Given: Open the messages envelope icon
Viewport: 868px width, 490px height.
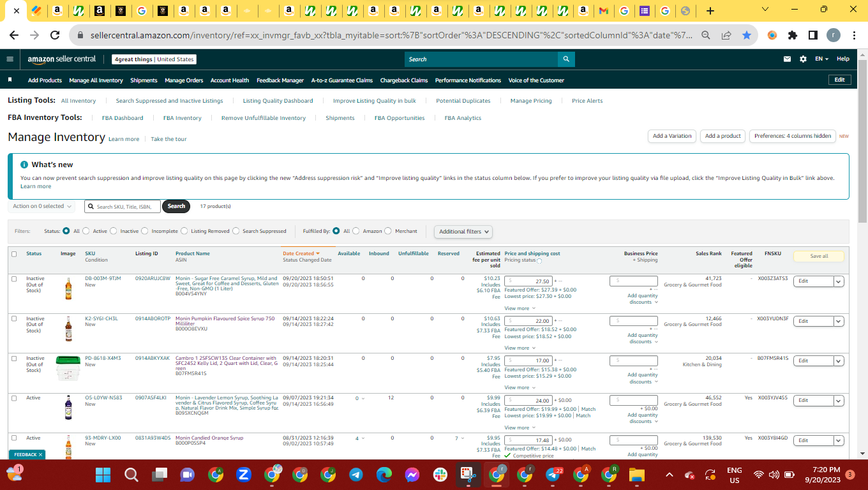Looking at the screenshot, I should [x=787, y=59].
